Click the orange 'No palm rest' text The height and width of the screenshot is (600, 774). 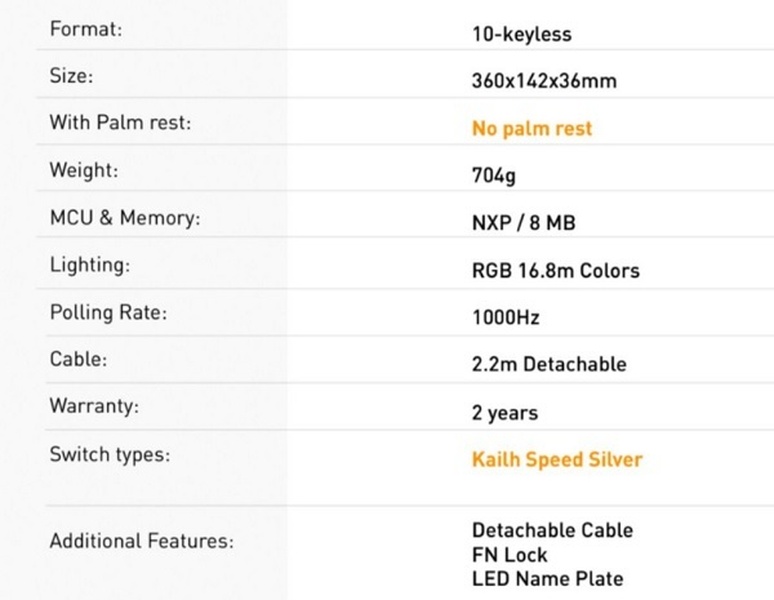click(531, 128)
